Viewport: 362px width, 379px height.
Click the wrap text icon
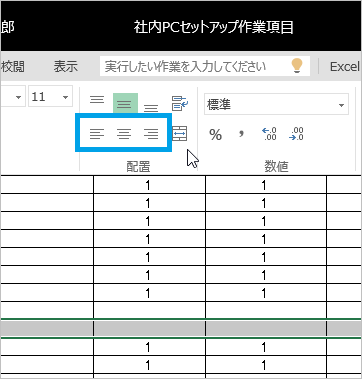pyautogui.click(x=180, y=103)
